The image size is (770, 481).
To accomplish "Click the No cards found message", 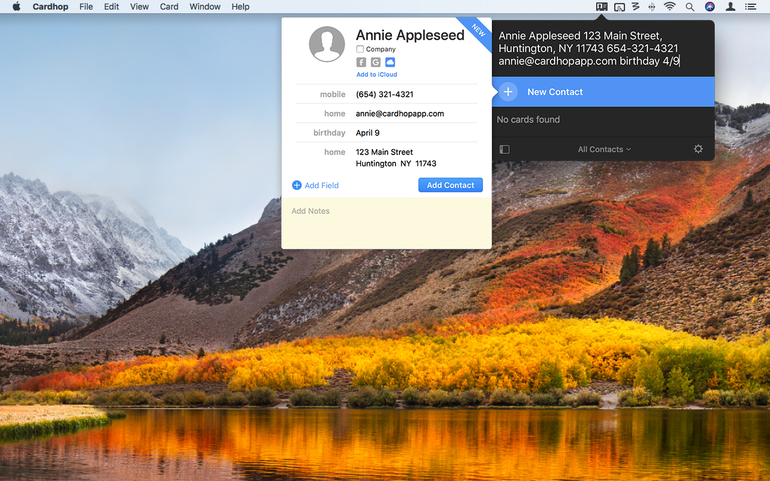I will [x=528, y=119].
